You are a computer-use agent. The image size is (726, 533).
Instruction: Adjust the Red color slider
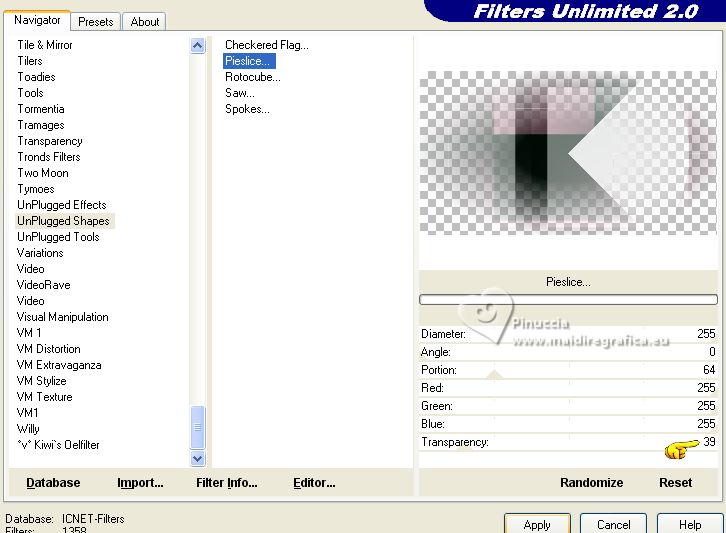coord(568,388)
